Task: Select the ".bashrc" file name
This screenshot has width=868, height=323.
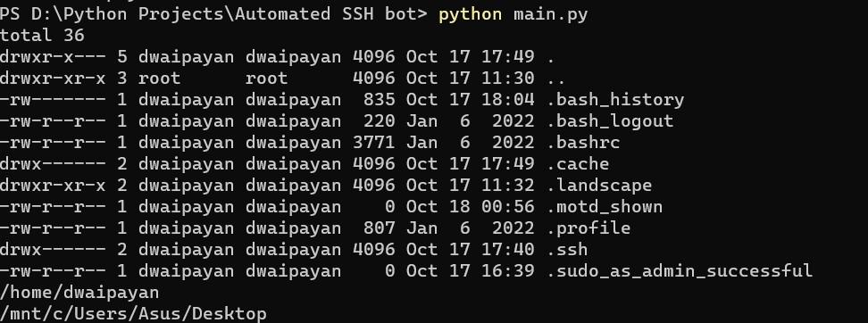Action: [583, 143]
